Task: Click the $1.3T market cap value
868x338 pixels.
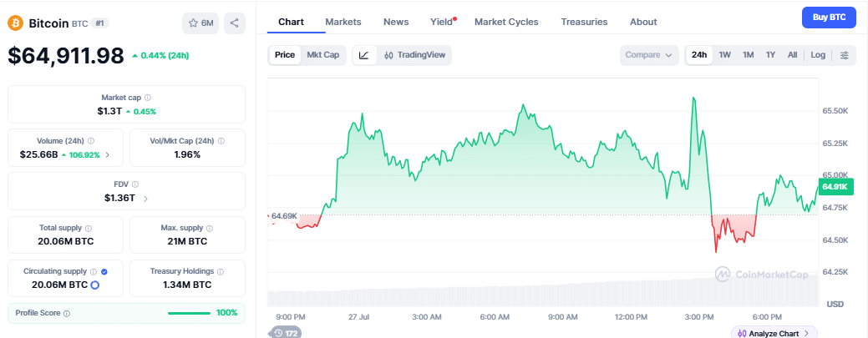Action: click(x=109, y=111)
